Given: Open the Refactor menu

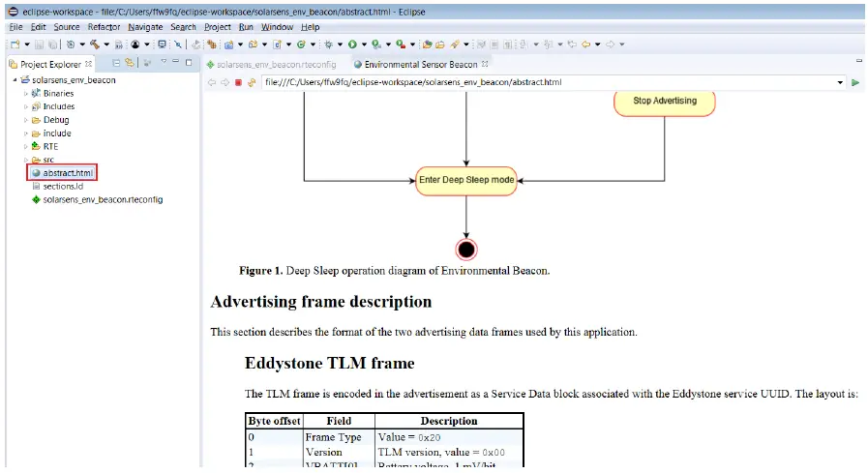Looking at the screenshot, I should tap(104, 26).
